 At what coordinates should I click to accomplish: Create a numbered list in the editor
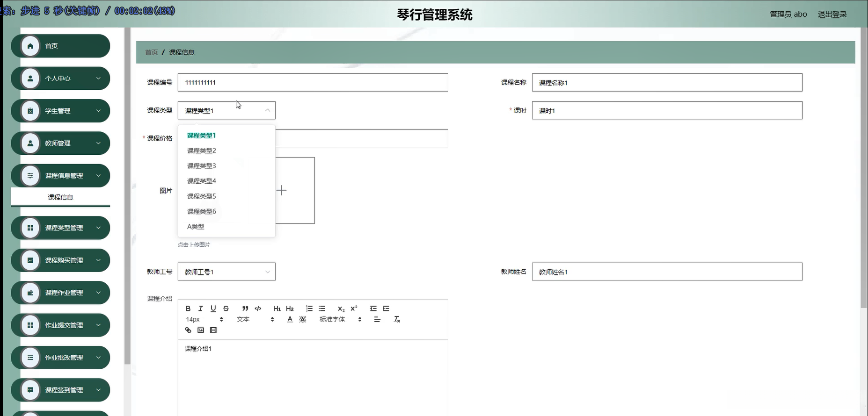309,308
